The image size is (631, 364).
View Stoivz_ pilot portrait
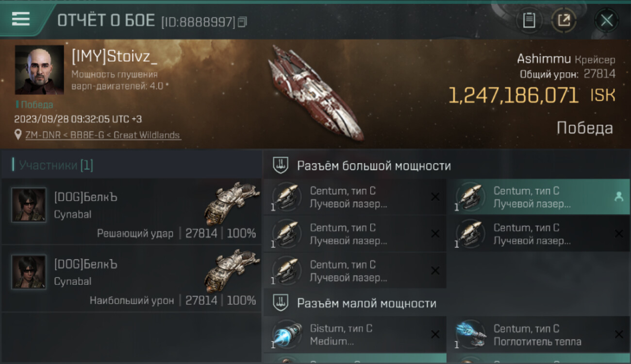point(39,70)
